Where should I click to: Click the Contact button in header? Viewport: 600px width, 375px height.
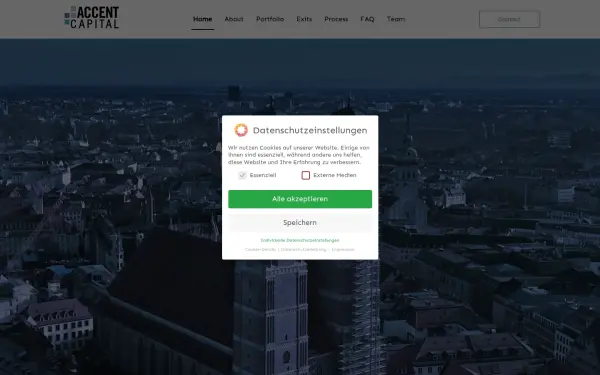(509, 19)
